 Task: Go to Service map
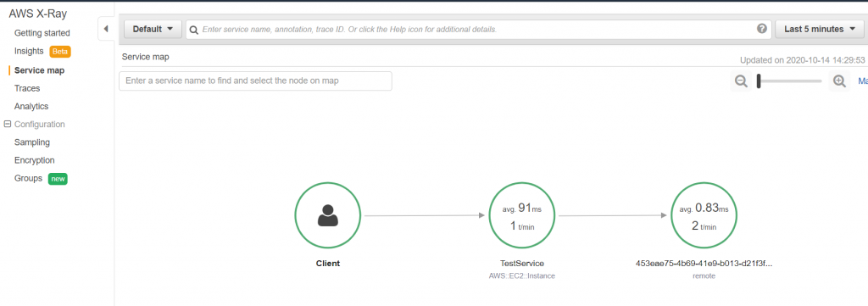click(39, 71)
